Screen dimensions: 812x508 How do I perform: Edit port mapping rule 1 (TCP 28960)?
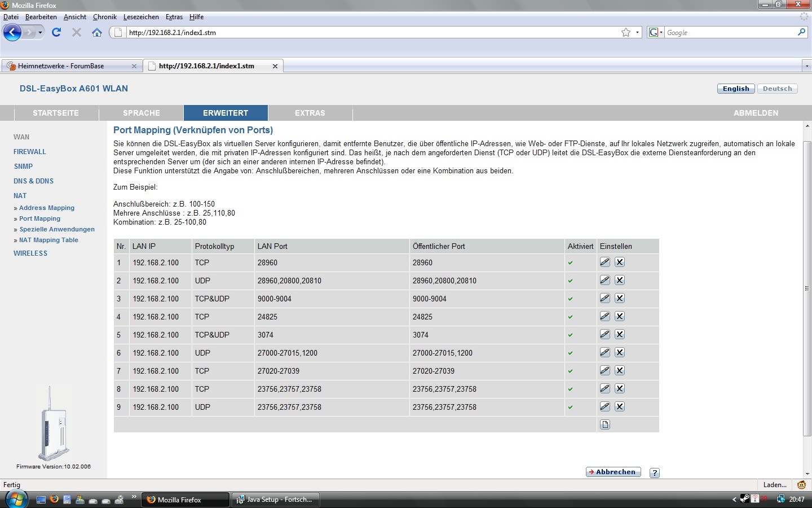point(605,262)
